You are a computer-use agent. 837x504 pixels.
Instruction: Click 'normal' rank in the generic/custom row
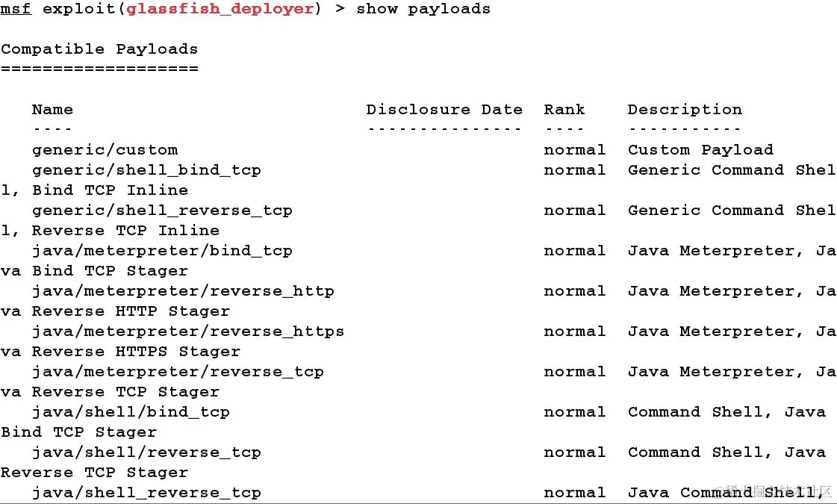[575, 150]
